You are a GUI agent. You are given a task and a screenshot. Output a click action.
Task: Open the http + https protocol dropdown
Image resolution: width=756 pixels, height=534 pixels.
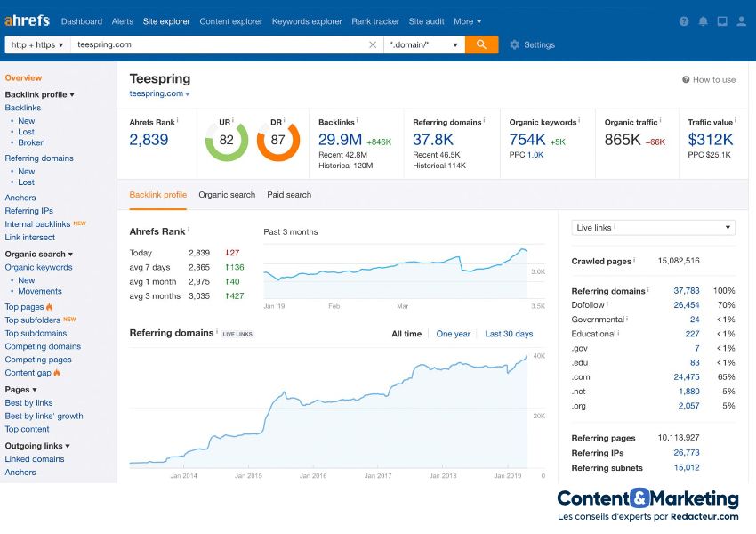pos(36,44)
